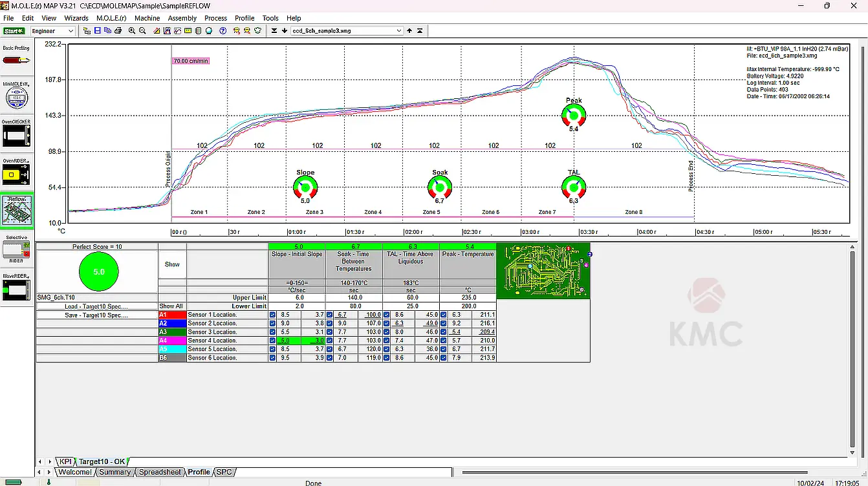Click the Show All button
Image resolution: width=868 pixels, height=486 pixels.
coord(171,306)
